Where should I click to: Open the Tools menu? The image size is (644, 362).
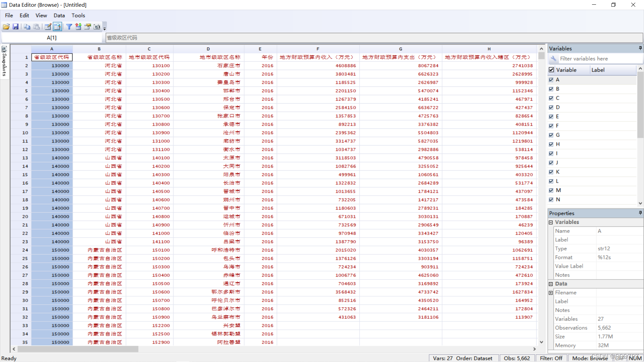click(78, 15)
